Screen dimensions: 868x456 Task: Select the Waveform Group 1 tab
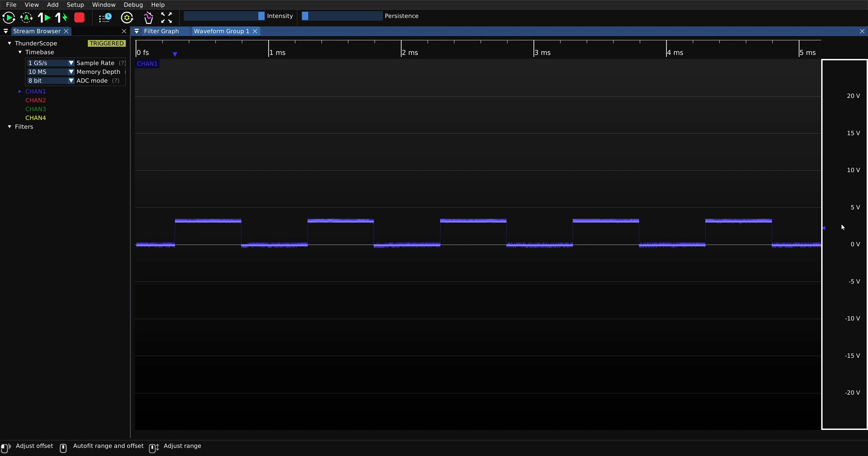click(x=221, y=31)
